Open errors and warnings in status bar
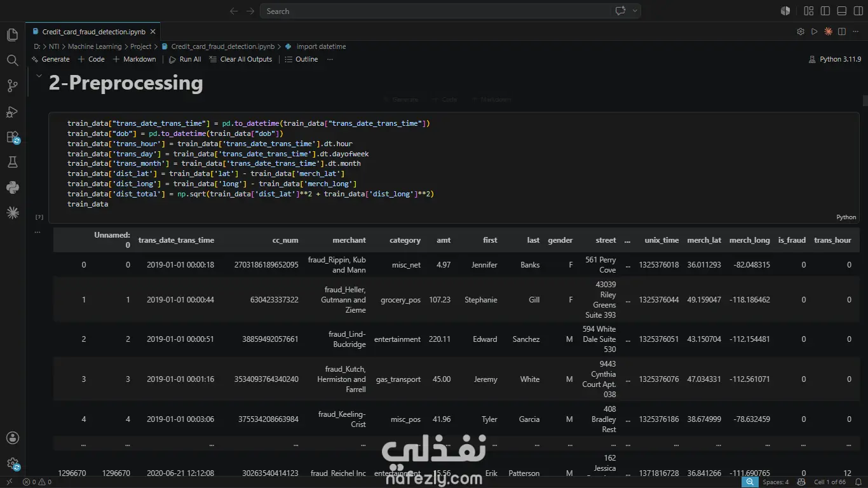This screenshot has width=868, height=488. pos(37,482)
